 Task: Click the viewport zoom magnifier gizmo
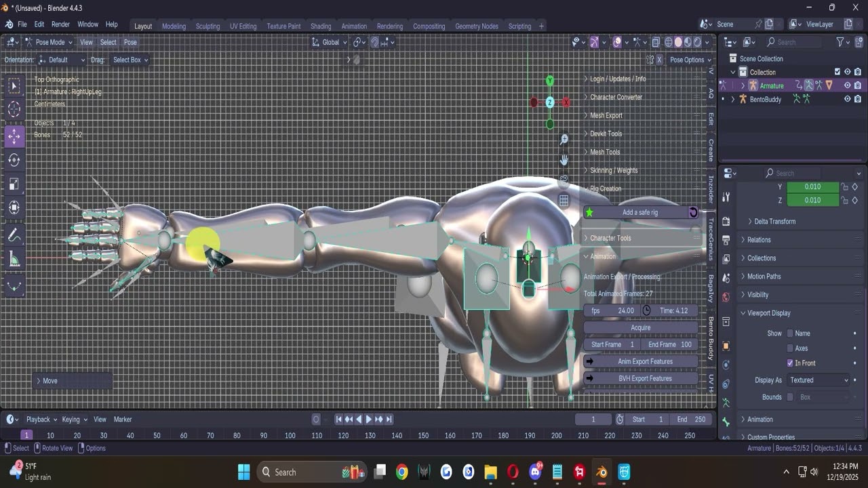[564, 139]
